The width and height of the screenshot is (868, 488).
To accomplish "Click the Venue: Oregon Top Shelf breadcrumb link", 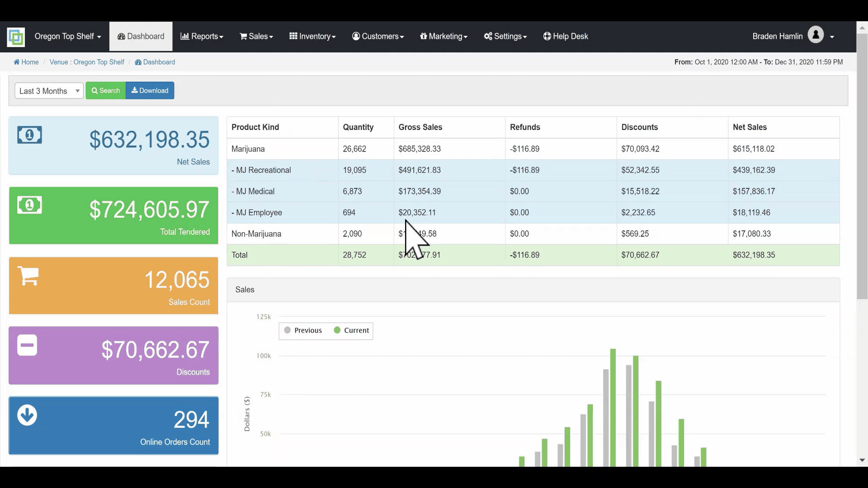I will [x=86, y=62].
